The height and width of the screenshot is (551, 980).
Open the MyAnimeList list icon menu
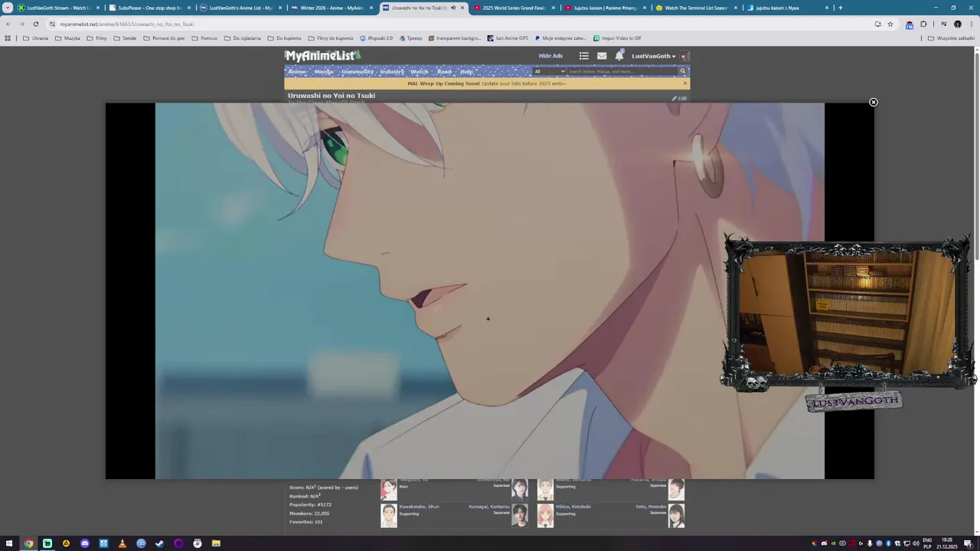click(583, 56)
